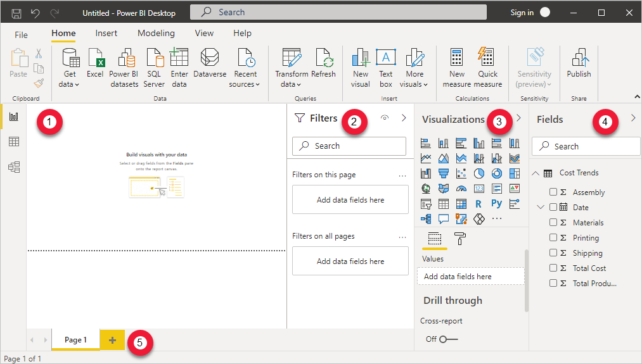642x364 pixels.
Task: Import from Excel workbook
Action: 95,63
